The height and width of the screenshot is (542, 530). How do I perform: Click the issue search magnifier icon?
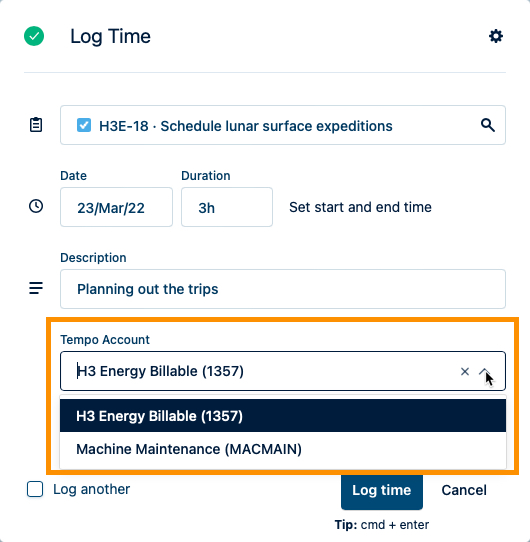point(487,125)
